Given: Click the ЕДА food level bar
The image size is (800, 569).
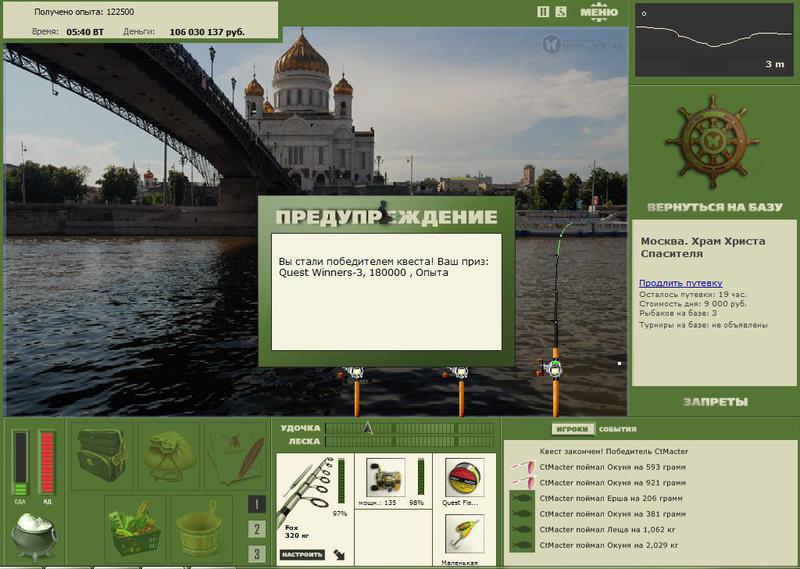Looking at the screenshot, I should (20, 463).
